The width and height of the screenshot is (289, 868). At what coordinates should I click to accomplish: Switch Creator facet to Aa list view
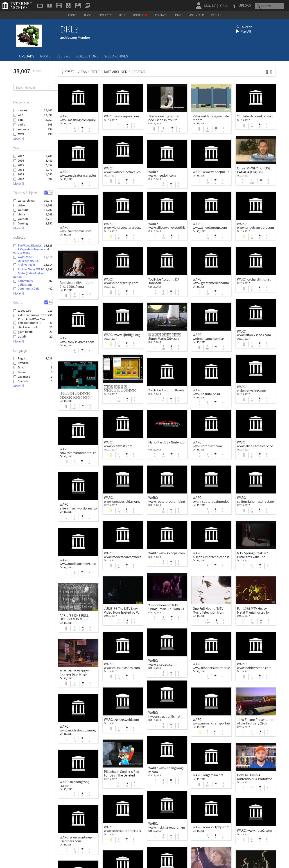[x=50, y=302]
